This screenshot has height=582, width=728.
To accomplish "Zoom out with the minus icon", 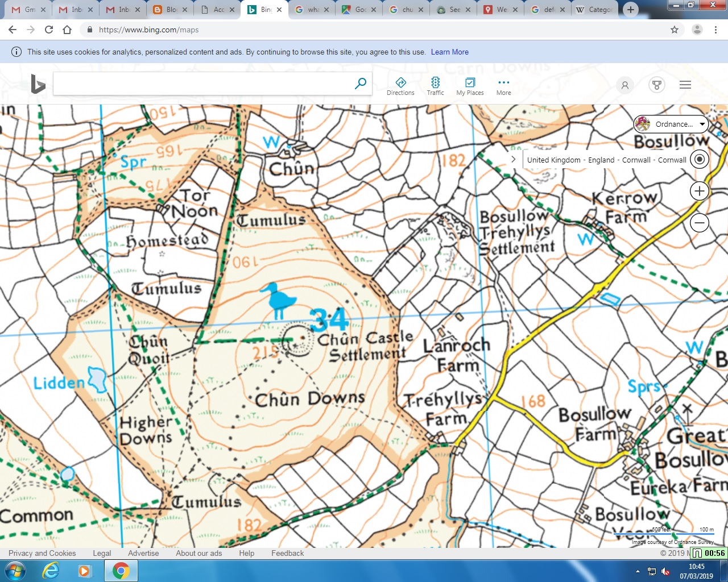I will 699,223.
